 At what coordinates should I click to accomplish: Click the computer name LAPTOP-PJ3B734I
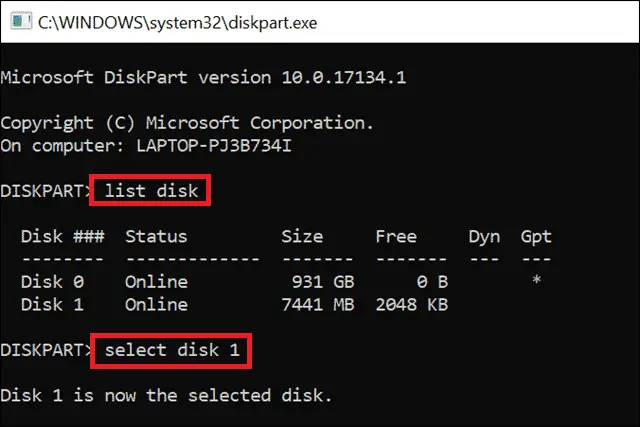coord(214,146)
